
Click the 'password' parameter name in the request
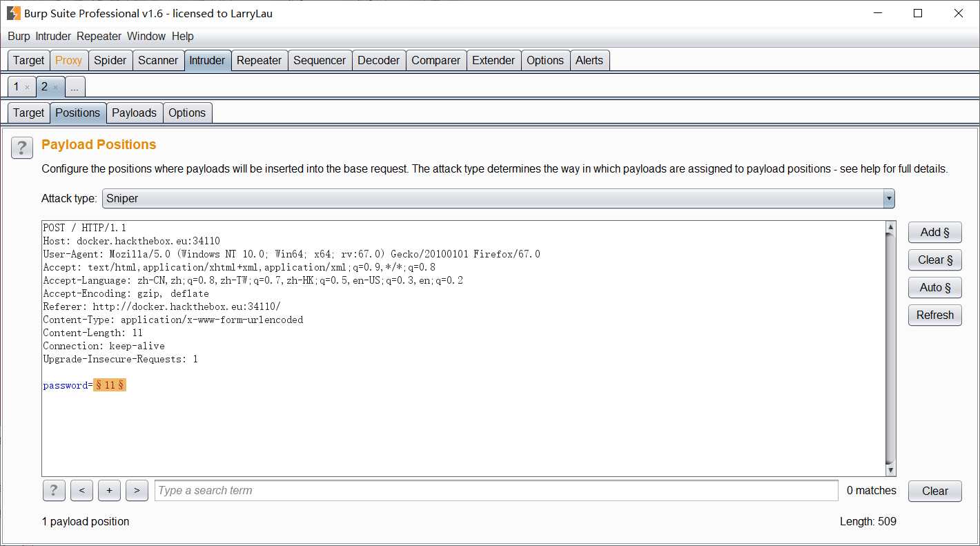pyautogui.click(x=65, y=385)
